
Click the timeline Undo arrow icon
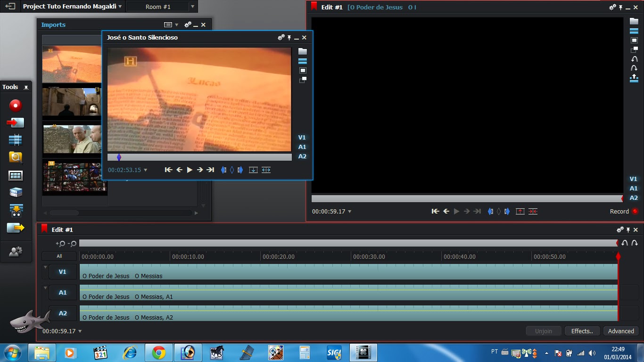click(x=625, y=243)
